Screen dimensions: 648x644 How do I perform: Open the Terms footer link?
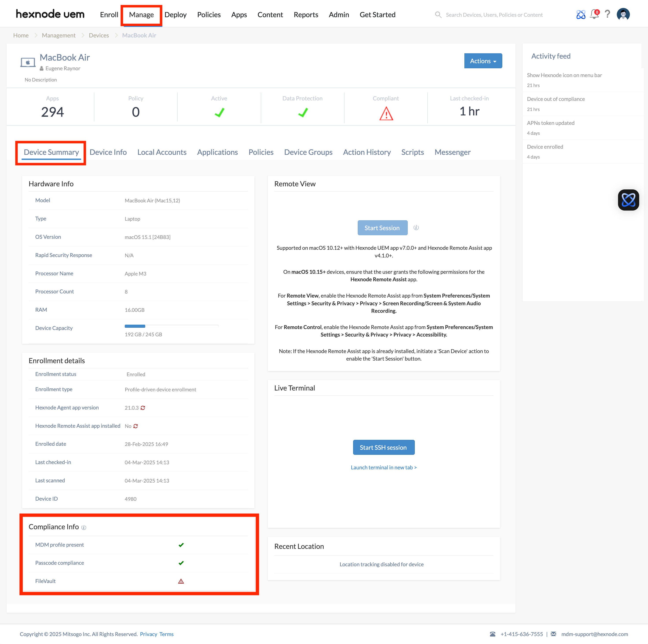click(166, 634)
